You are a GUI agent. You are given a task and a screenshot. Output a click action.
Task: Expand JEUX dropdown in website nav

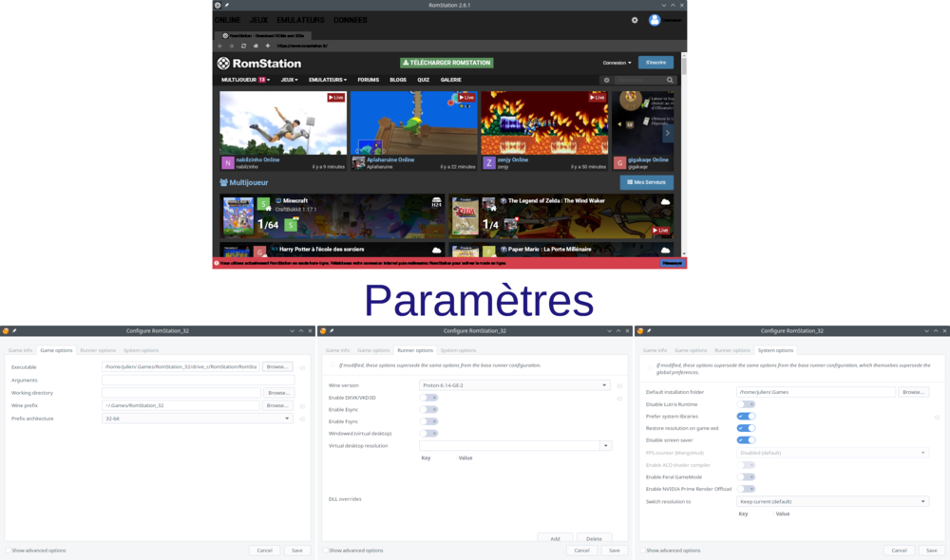(289, 80)
